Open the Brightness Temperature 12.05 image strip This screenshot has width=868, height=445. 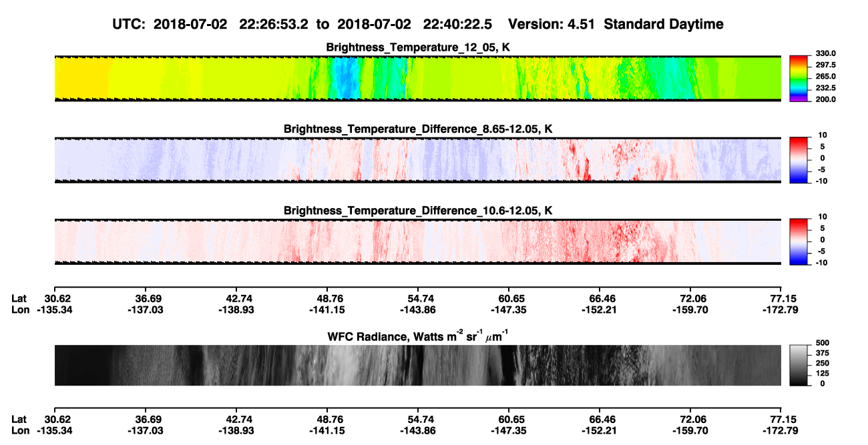[x=418, y=78]
